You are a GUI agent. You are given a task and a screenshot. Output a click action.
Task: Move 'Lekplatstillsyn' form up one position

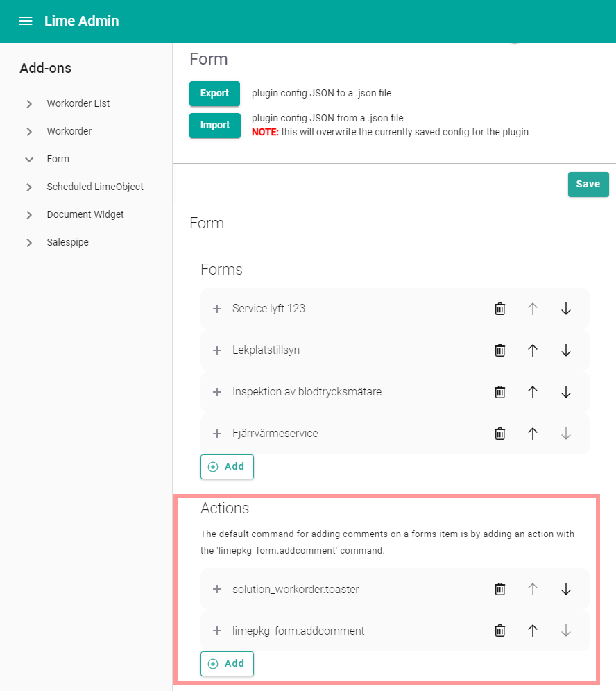click(x=533, y=350)
